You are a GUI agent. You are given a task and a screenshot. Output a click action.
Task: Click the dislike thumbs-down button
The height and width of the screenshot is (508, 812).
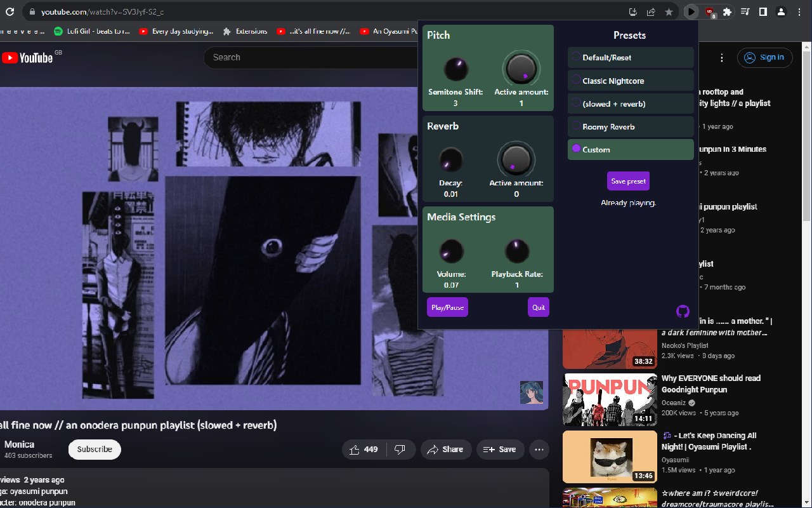(400, 449)
